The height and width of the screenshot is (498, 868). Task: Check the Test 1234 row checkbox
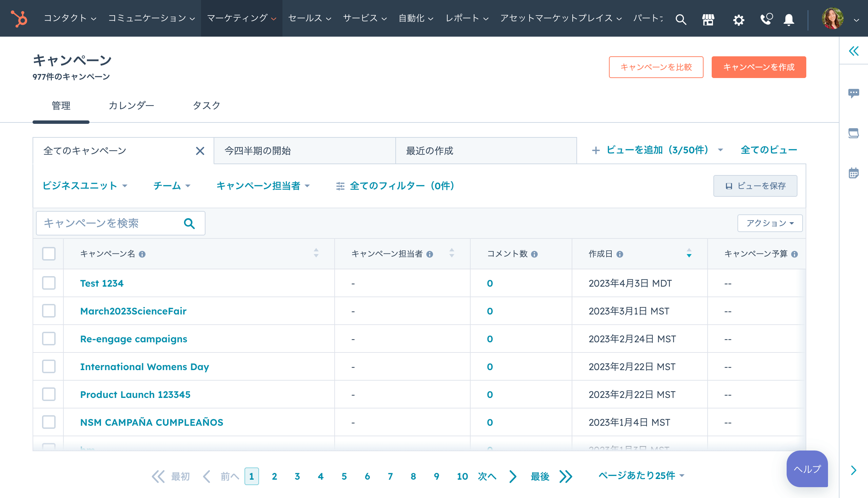click(49, 283)
